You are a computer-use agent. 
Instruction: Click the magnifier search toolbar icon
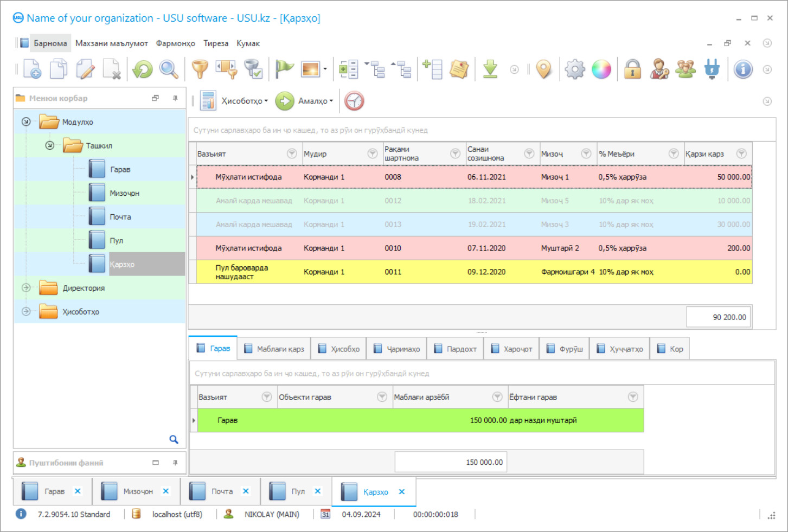[x=169, y=69]
